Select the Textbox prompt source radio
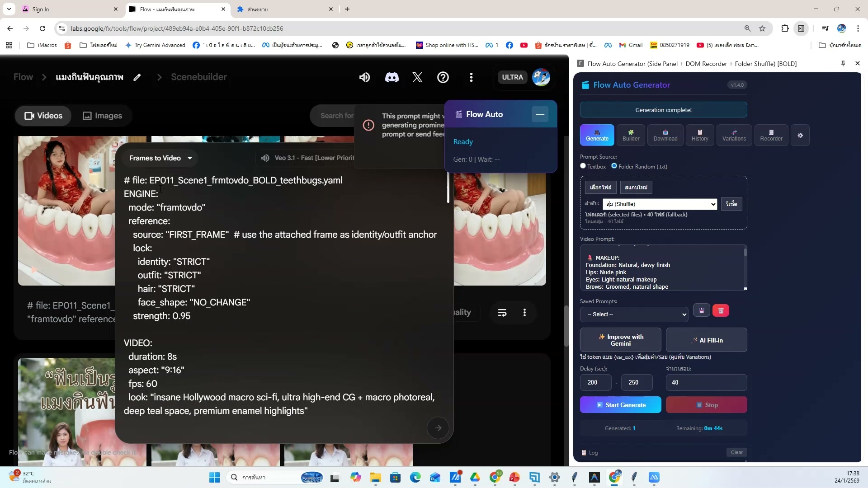This screenshot has width=868, height=488. pyautogui.click(x=583, y=166)
